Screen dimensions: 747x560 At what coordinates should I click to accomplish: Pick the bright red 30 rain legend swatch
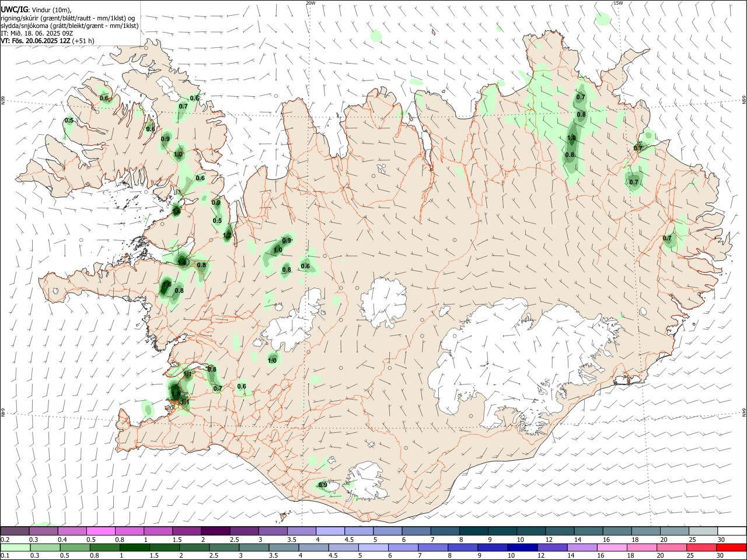pyautogui.click(x=731, y=547)
